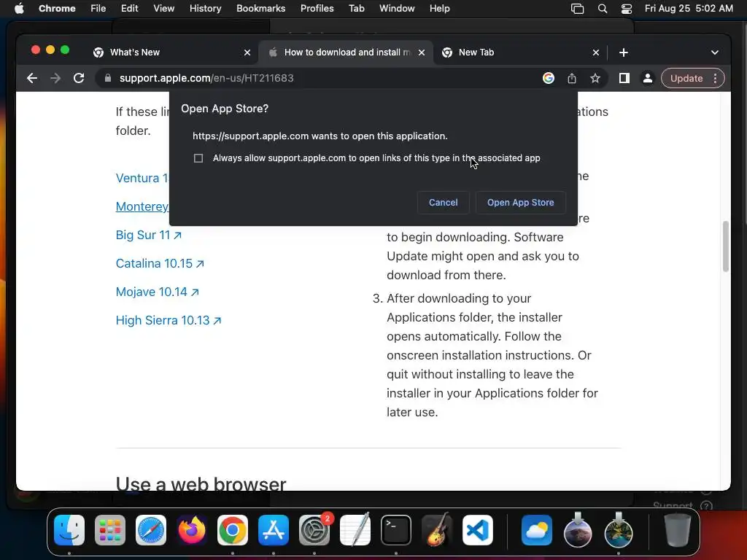The width and height of the screenshot is (747, 560).
Task: Open the Catalina 10.15 link
Action: pos(160,263)
